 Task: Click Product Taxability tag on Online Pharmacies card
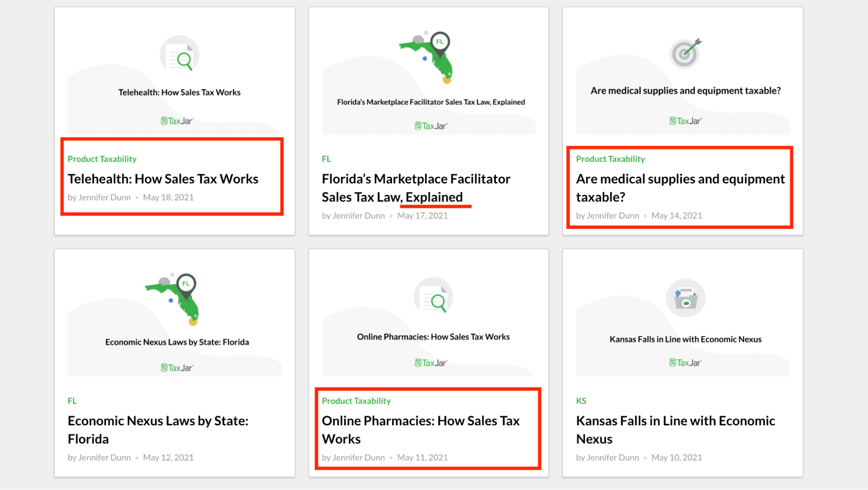point(356,401)
